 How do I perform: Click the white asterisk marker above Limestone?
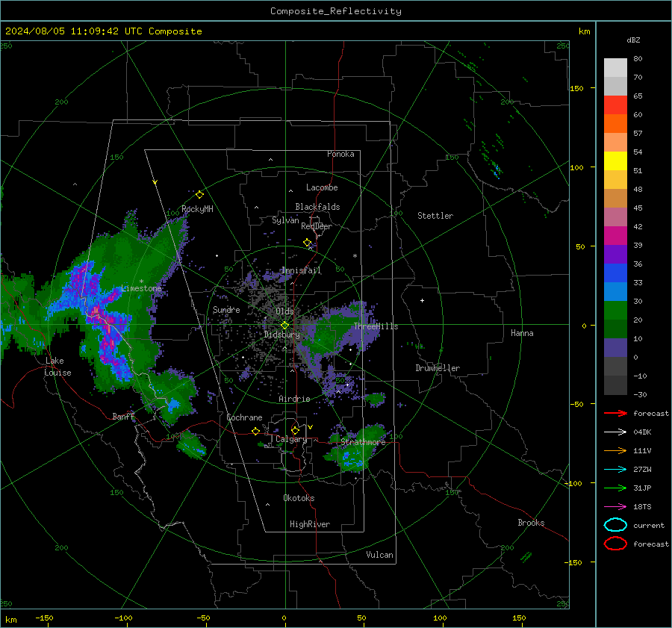click(141, 282)
